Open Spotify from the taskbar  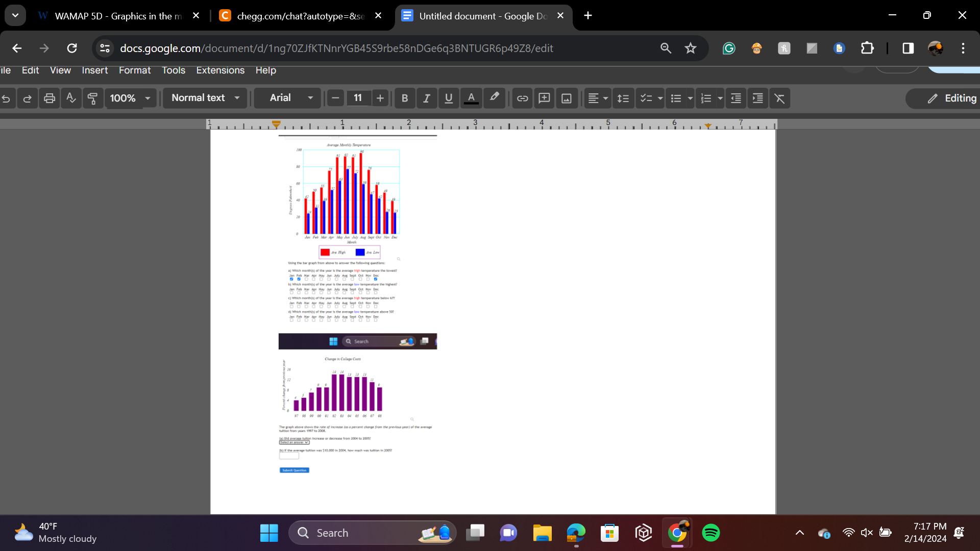(711, 533)
